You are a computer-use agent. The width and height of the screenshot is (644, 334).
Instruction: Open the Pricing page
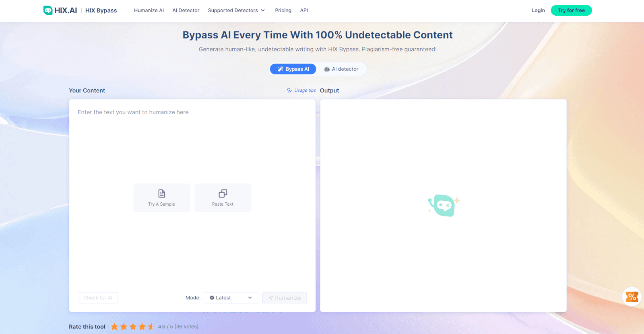[283, 10]
